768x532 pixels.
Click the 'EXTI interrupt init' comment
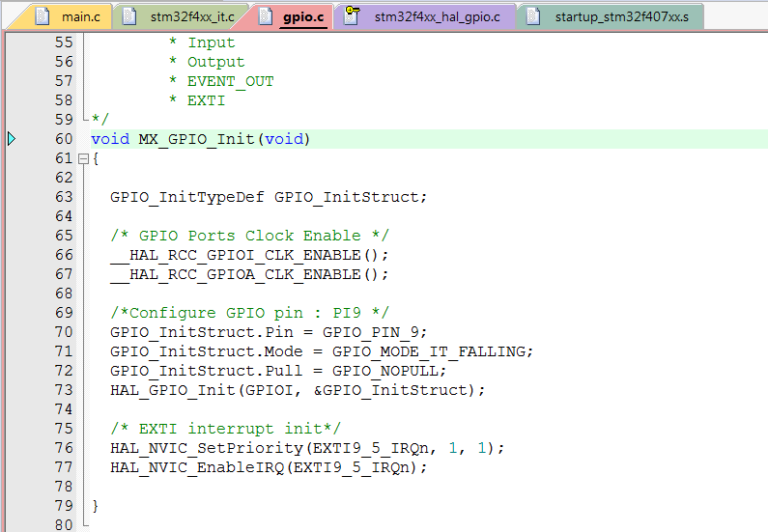(x=226, y=430)
